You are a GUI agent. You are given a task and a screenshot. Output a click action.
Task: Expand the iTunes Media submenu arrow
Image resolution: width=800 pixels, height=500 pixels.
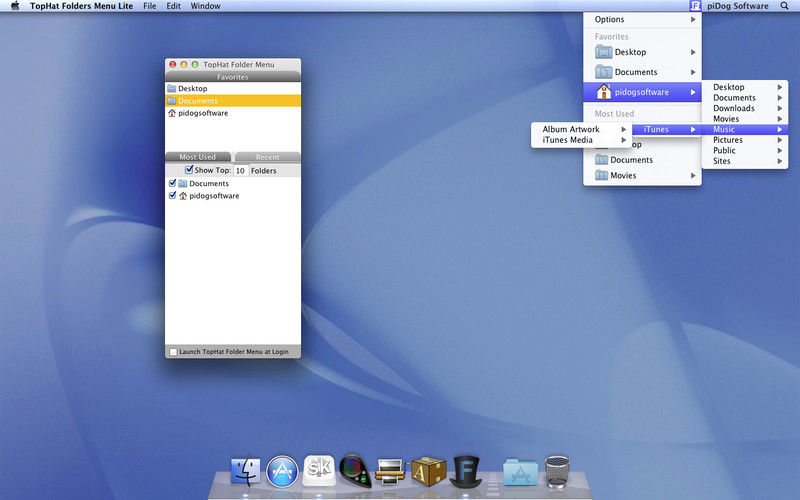click(623, 140)
